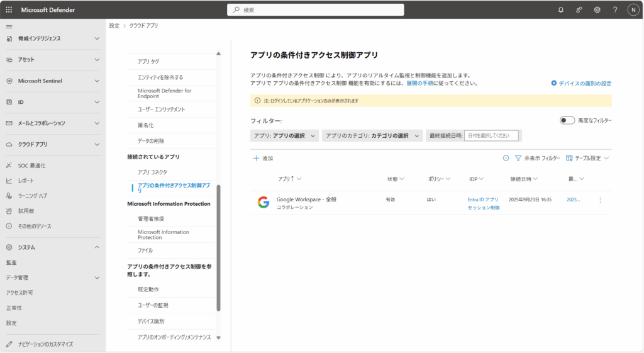Viewport: 644px width, 353px height.
Task: Click the notifications bell icon
Action: tap(561, 10)
